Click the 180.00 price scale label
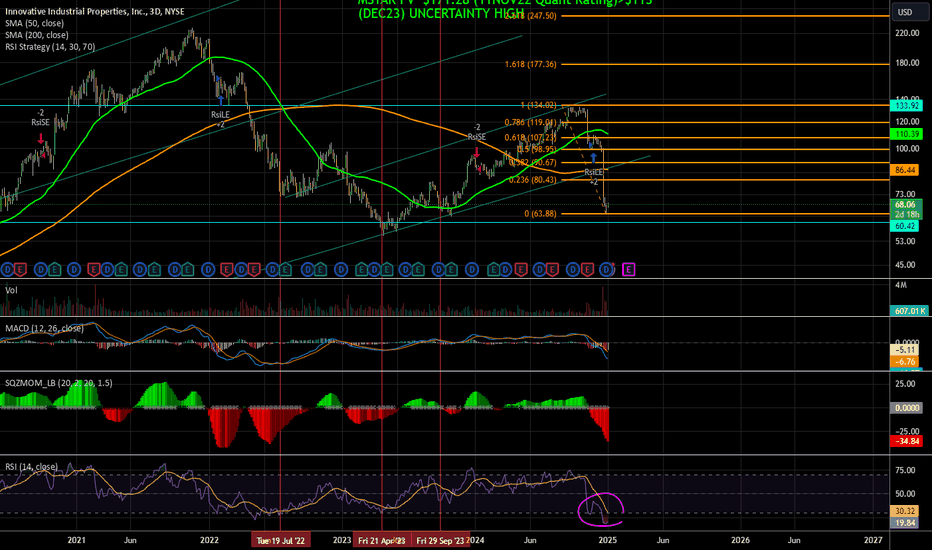The image size is (932, 550). (907, 63)
